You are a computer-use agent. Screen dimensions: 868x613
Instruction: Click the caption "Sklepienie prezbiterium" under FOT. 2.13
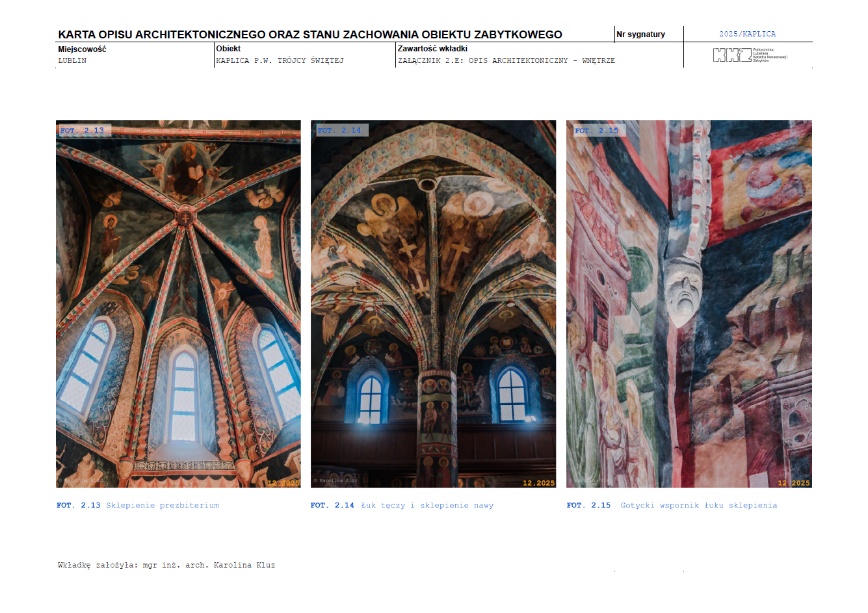tap(163, 505)
